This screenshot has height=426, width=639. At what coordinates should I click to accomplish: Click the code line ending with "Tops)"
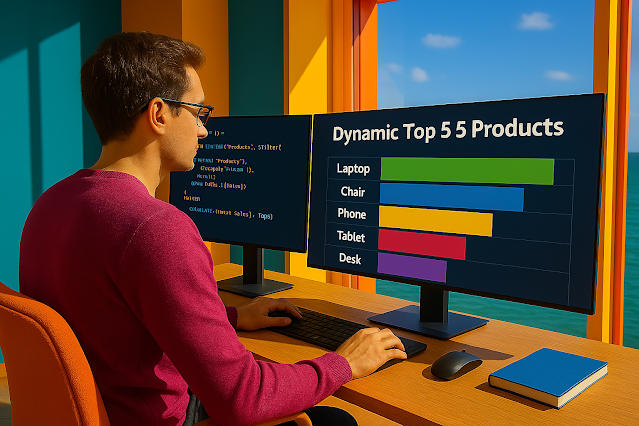(231, 213)
